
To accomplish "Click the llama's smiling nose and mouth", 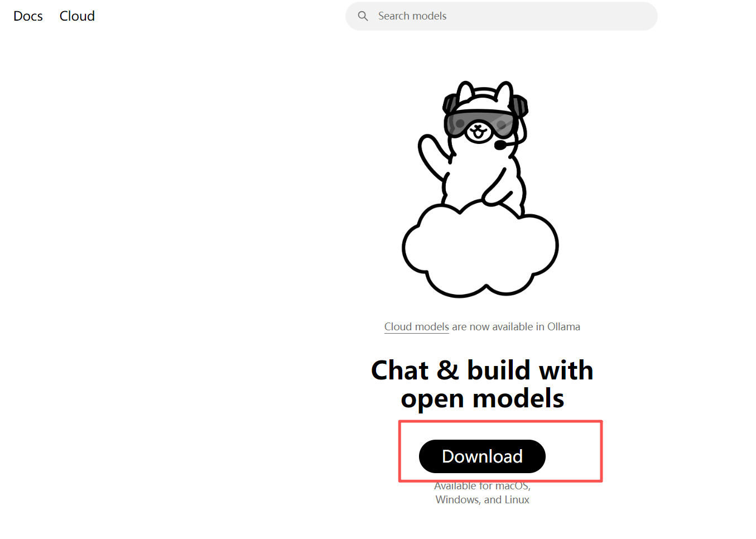I will tap(478, 132).
